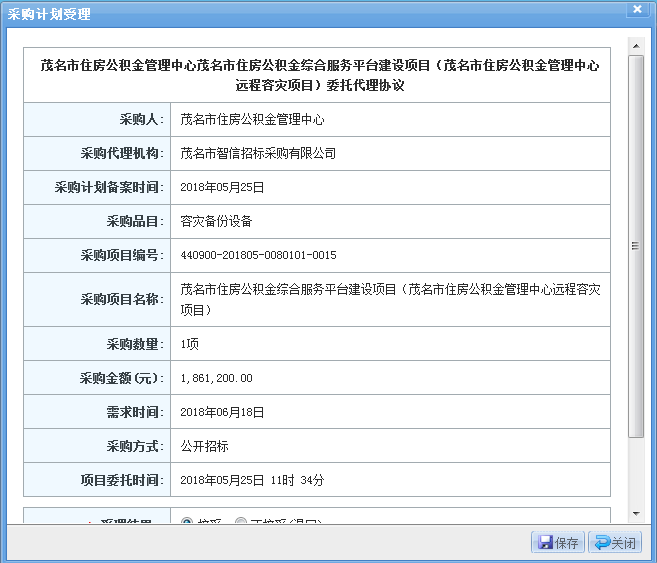
Task: Click the 采购品目 value 容灾备份设备
Action: [216, 221]
